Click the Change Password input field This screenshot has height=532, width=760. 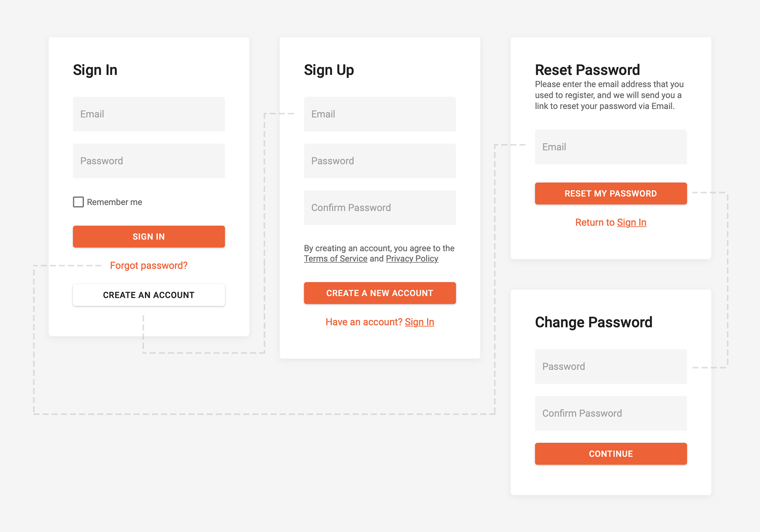[610, 366]
